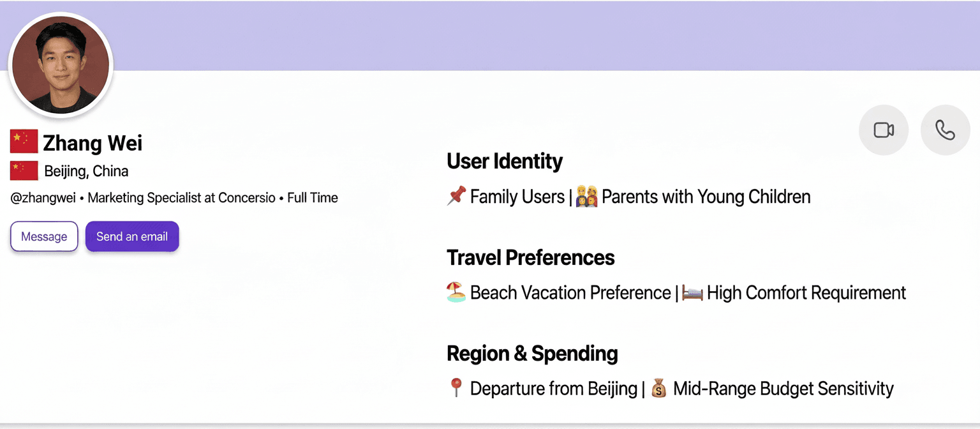The width and height of the screenshot is (980, 429).
Task: Click the User Identity heading
Action: tap(505, 161)
